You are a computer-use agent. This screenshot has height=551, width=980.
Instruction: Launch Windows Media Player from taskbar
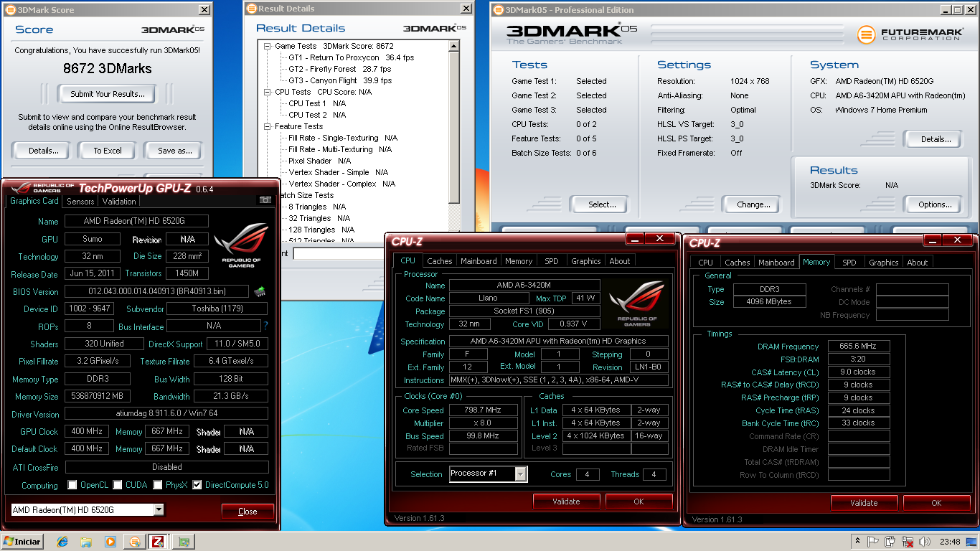point(110,542)
